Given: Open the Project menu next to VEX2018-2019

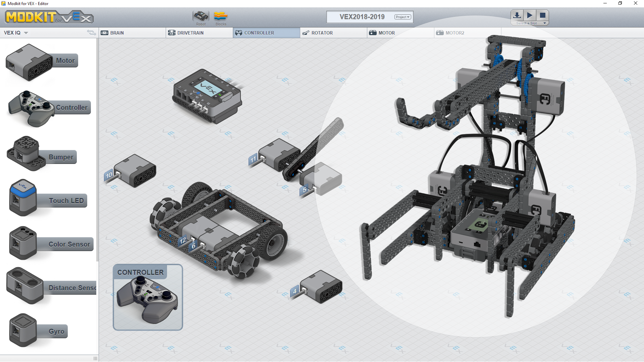Looking at the screenshot, I should (x=402, y=16).
